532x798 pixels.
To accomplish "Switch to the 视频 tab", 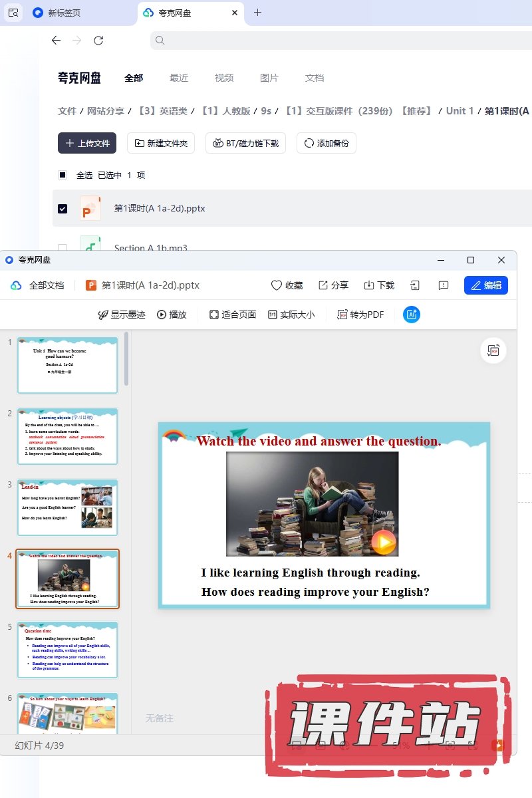I will point(224,78).
